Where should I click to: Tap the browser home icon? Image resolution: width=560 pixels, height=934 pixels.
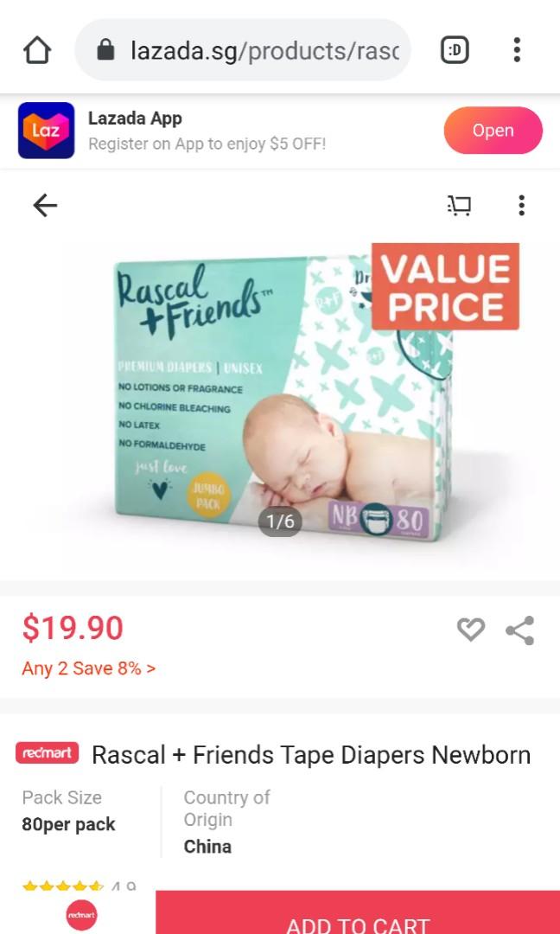(37, 50)
